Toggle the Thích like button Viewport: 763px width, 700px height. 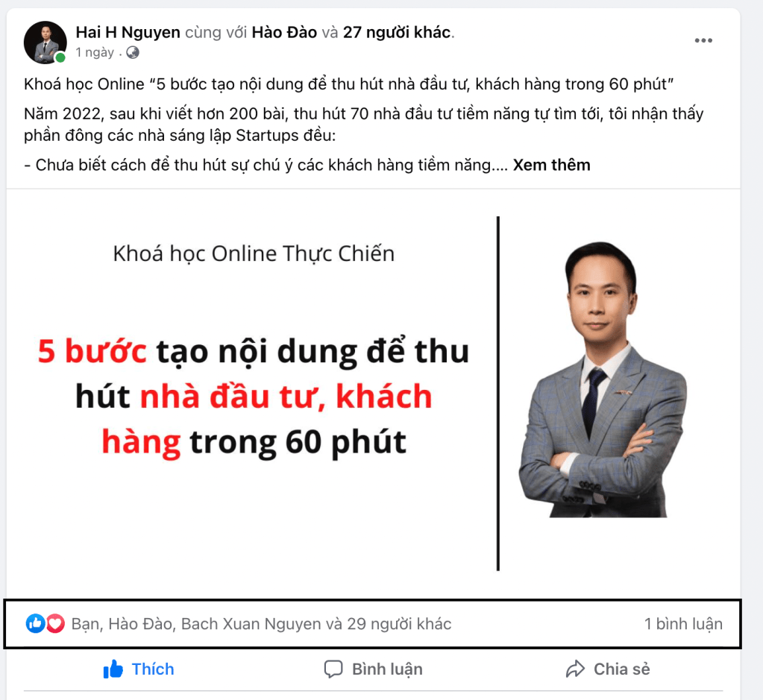point(139,669)
